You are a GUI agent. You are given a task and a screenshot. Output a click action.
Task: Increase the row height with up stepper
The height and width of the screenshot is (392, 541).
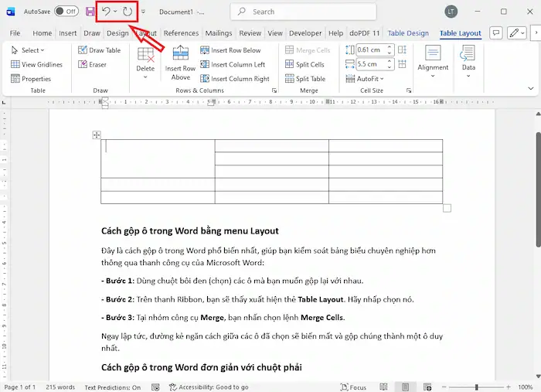(x=390, y=47)
